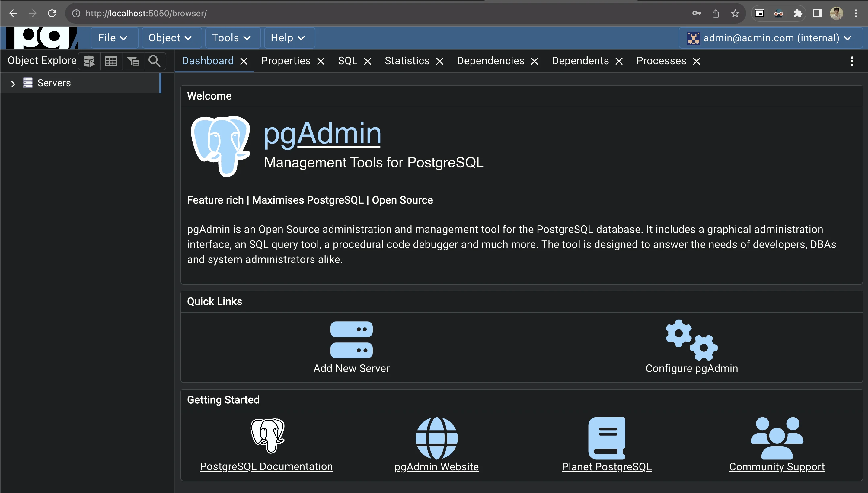Click the Servers stack icon in tree
Image resolution: width=868 pixels, height=493 pixels.
[x=27, y=83]
